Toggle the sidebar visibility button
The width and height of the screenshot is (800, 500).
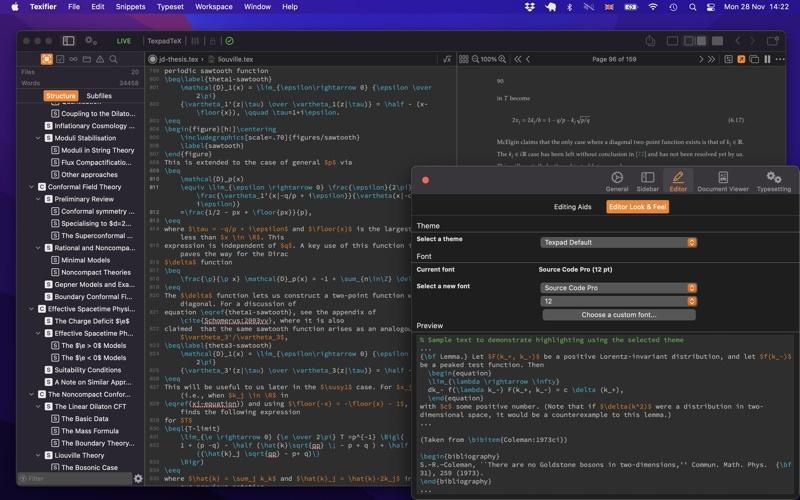click(x=68, y=41)
